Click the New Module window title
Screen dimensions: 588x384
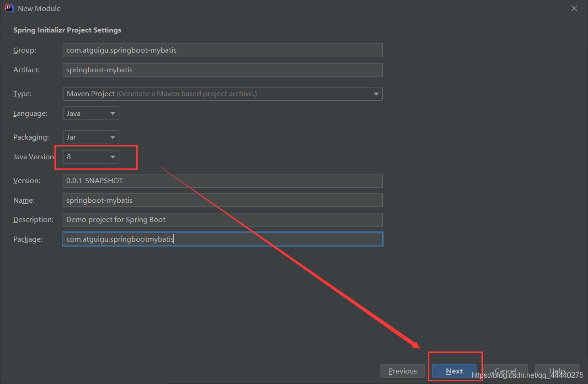click(x=39, y=8)
